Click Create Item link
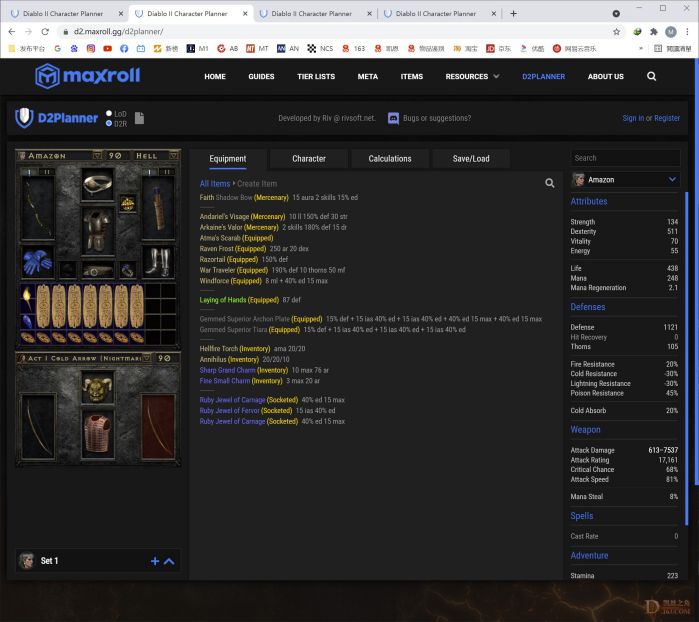 pyautogui.click(x=257, y=183)
